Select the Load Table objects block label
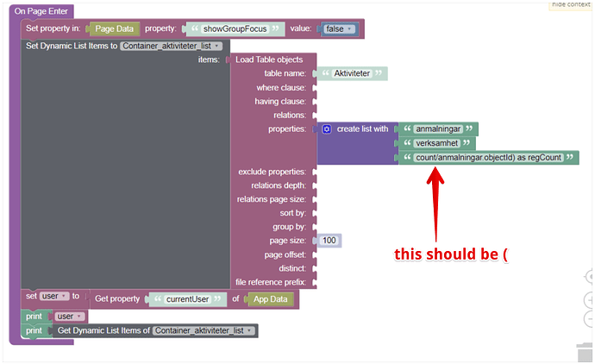Screen dimensions: 595x364 point(269,60)
